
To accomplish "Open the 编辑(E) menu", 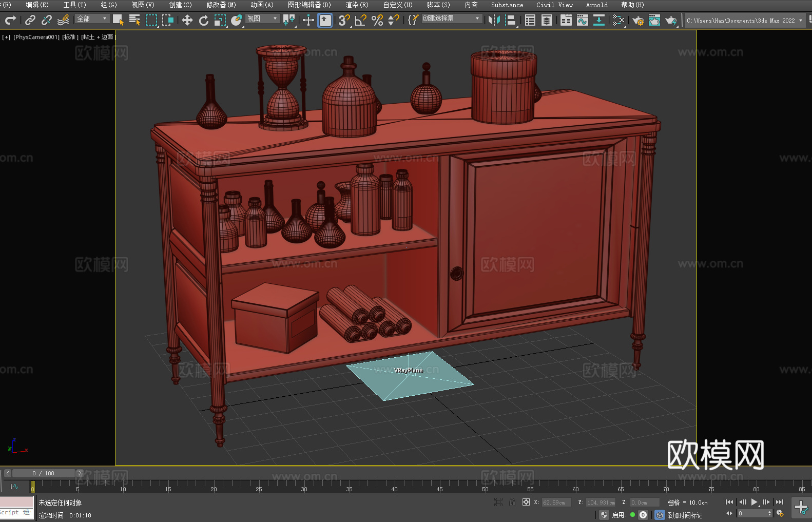I will [37, 5].
